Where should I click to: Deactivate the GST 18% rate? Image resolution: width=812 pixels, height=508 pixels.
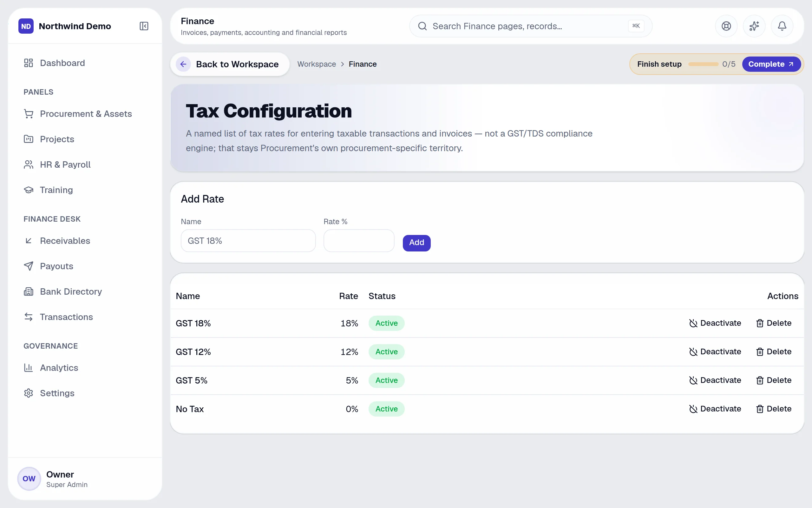click(715, 323)
